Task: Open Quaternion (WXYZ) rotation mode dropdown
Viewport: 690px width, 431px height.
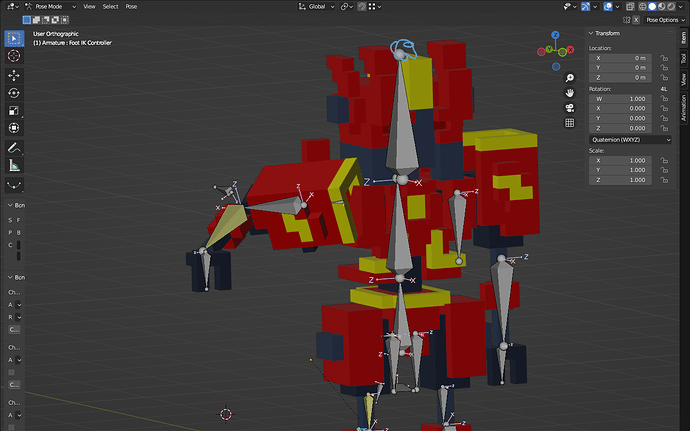Action: [x=631, y=140]
